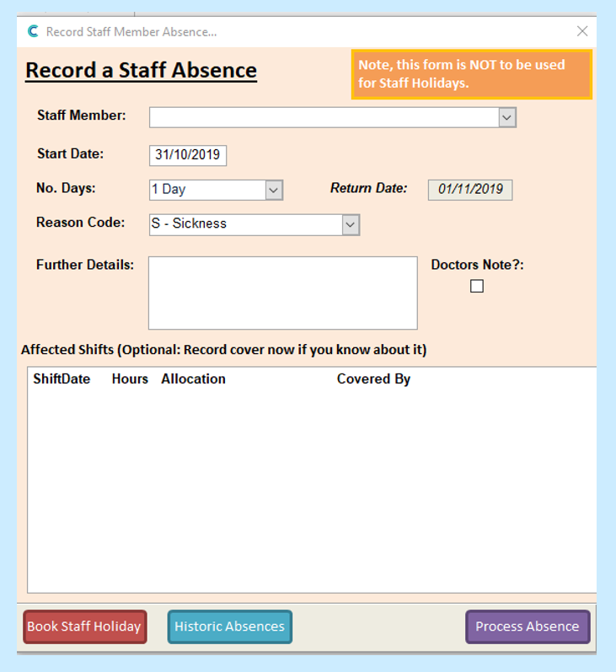The height and width of the screenshot is (672, 616).
Task: Click inside the Further Details text box
Action: [282, 293]
